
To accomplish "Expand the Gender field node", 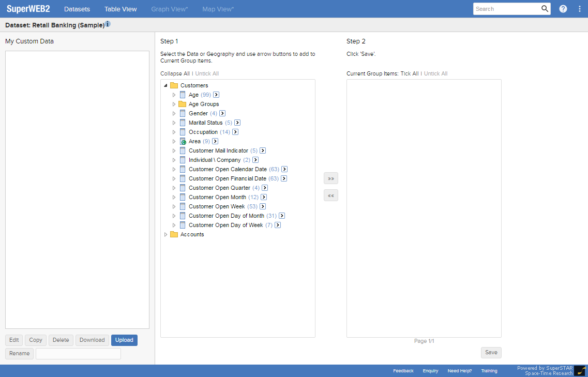I will pyautogui.click(x=174, y=113).
